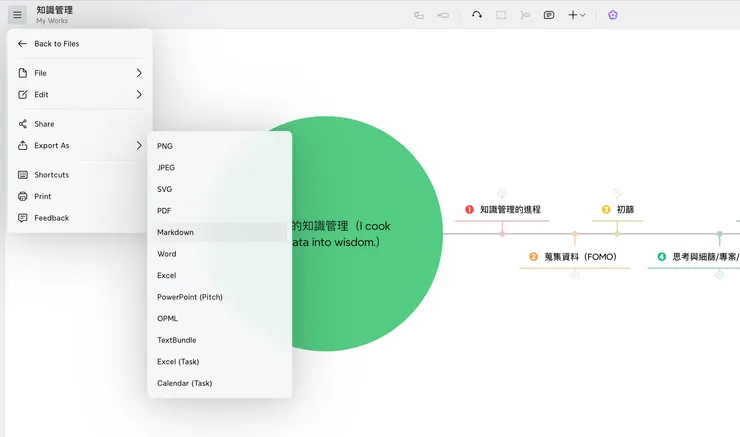Click the red number 1 marker
Image resolution: width=740 pixels, height=437 pixels.
[x=469, y=210]
